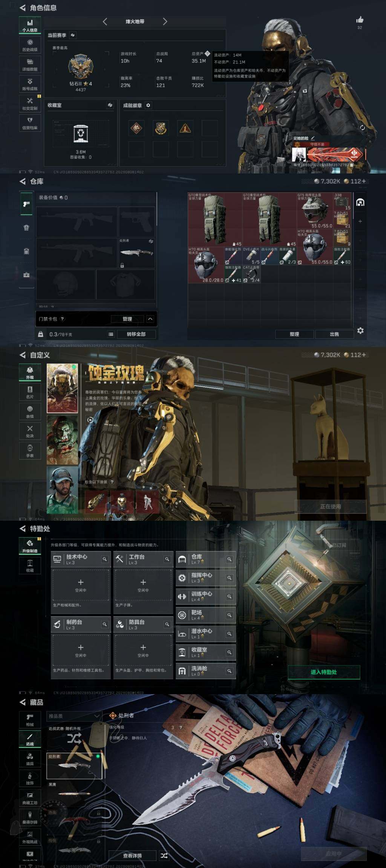Viewport: 386px width, 868px height.
Task: Click the 整理 organize button
Action: tap(294, 334)
